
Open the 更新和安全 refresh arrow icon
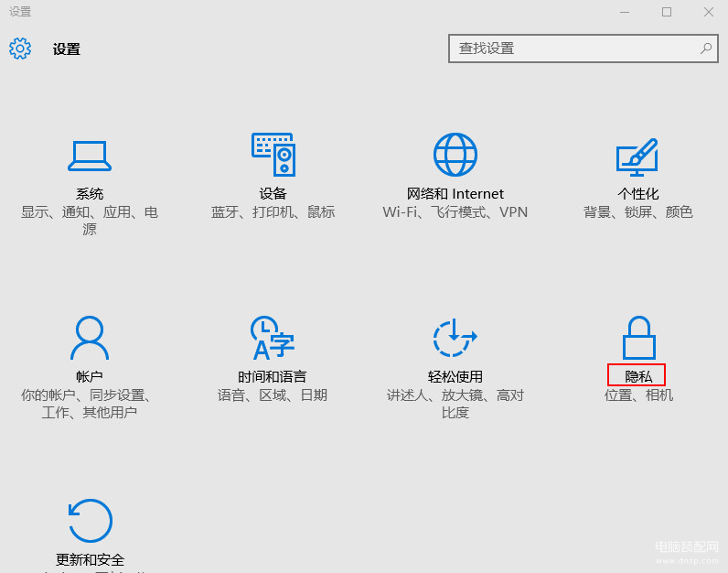click(90, 521)
